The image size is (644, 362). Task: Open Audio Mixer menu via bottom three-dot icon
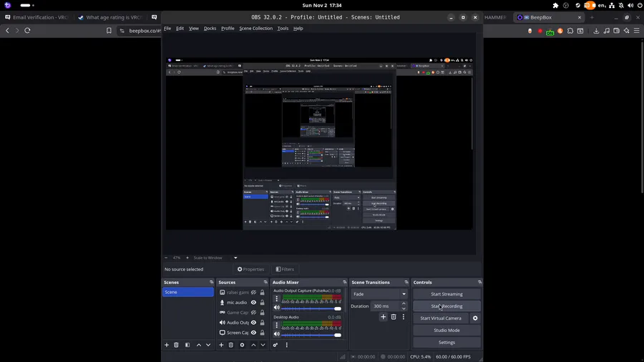[287, 345]
